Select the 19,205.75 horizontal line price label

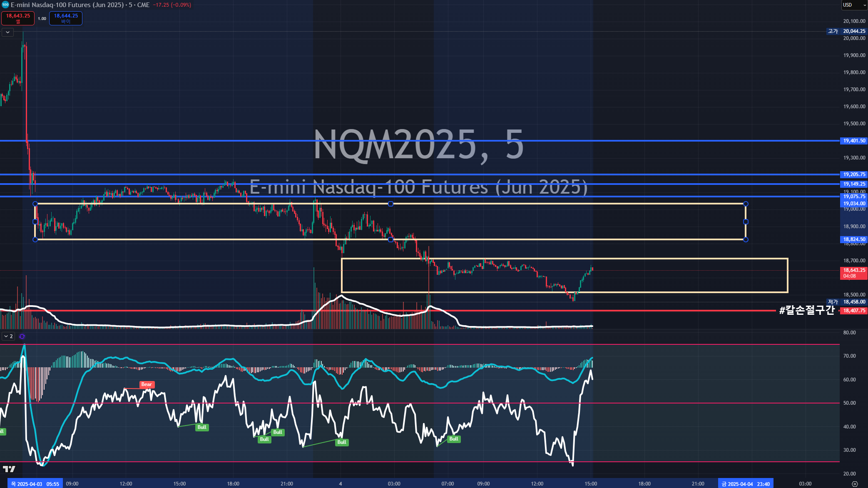click(854, 174)
